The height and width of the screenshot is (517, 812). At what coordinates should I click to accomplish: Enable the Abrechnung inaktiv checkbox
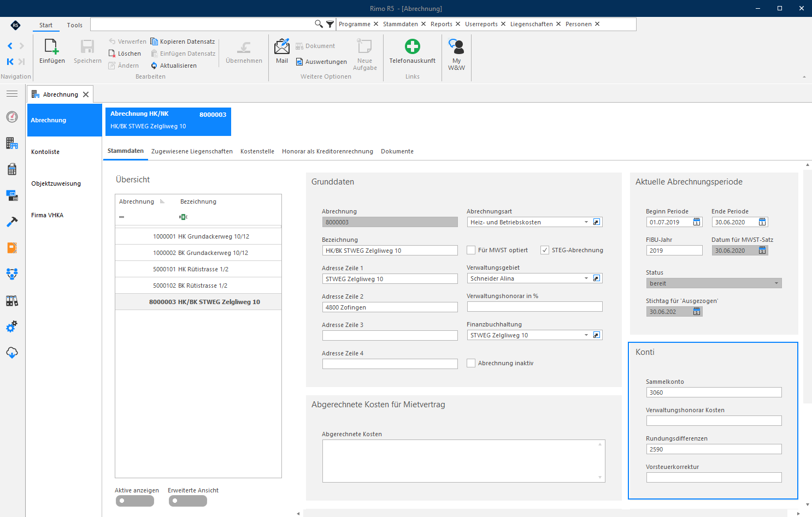[471, 363]
